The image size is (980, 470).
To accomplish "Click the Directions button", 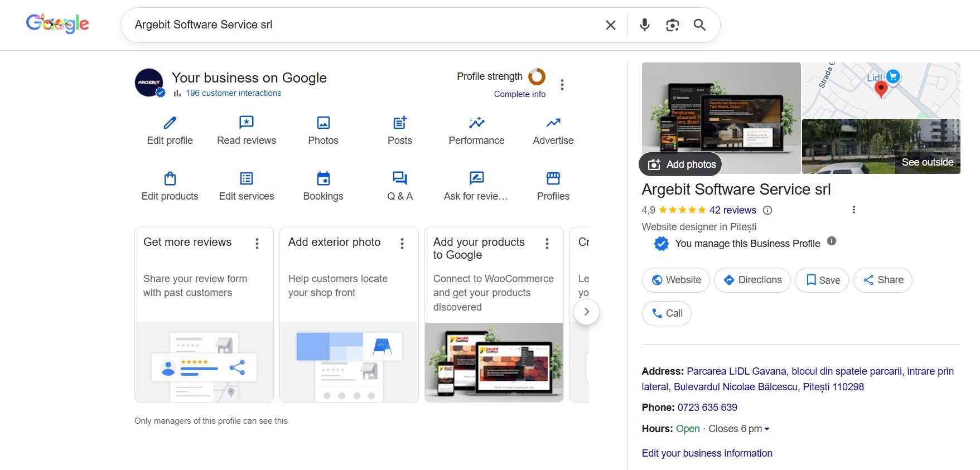I will pos(752,280).
